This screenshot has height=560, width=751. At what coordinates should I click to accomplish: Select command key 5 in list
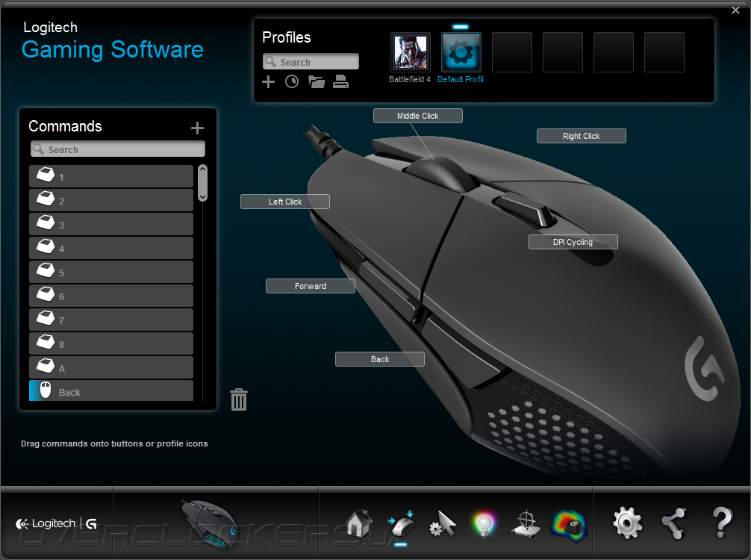pos(111,272)
